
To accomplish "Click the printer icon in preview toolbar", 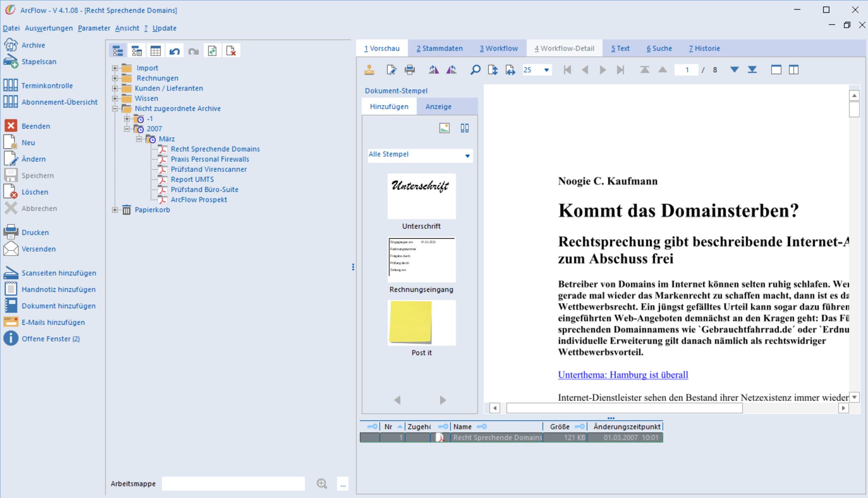I will click(x=410, y=70).
